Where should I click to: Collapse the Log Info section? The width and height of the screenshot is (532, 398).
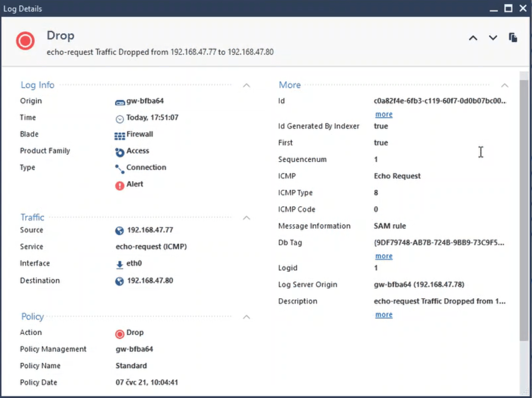(x=246, y=85)
